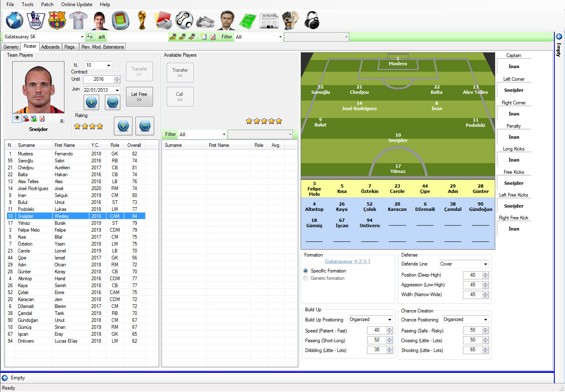565x392 pixels.
Task: Open the player face icon
Action: tap(99, 20)
